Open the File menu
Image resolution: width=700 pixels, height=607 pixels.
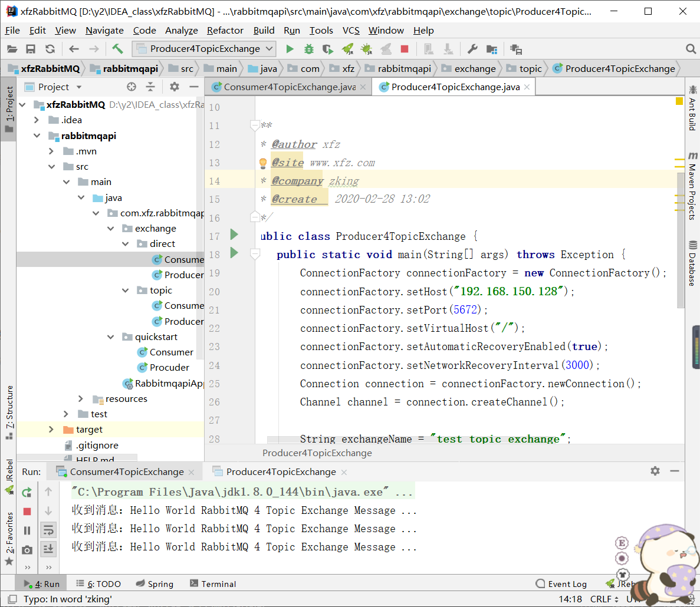[12, 30]
